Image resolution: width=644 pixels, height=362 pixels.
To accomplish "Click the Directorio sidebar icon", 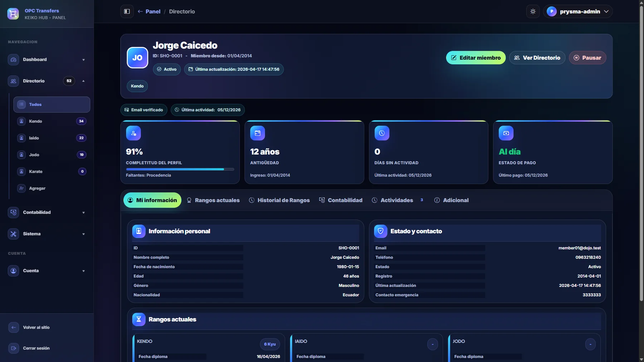I will (13, 81).
